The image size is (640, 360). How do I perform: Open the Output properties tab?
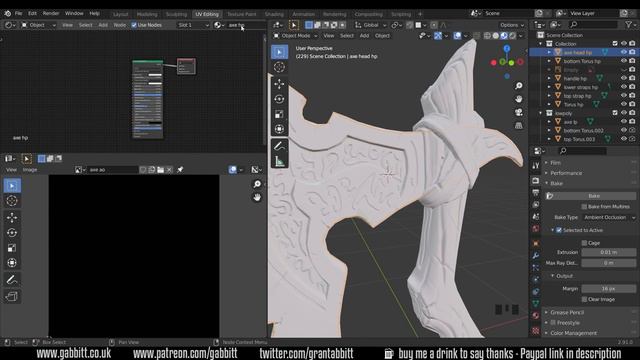pos(536,192)
